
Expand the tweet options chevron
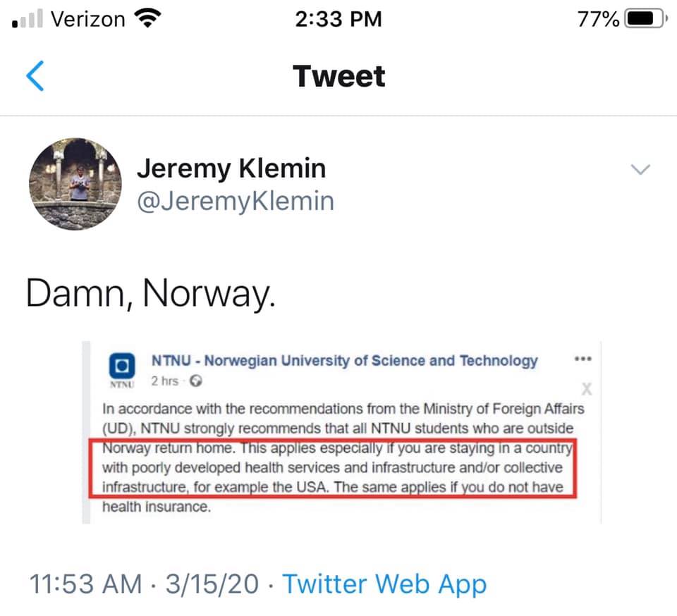click(640, 170)
